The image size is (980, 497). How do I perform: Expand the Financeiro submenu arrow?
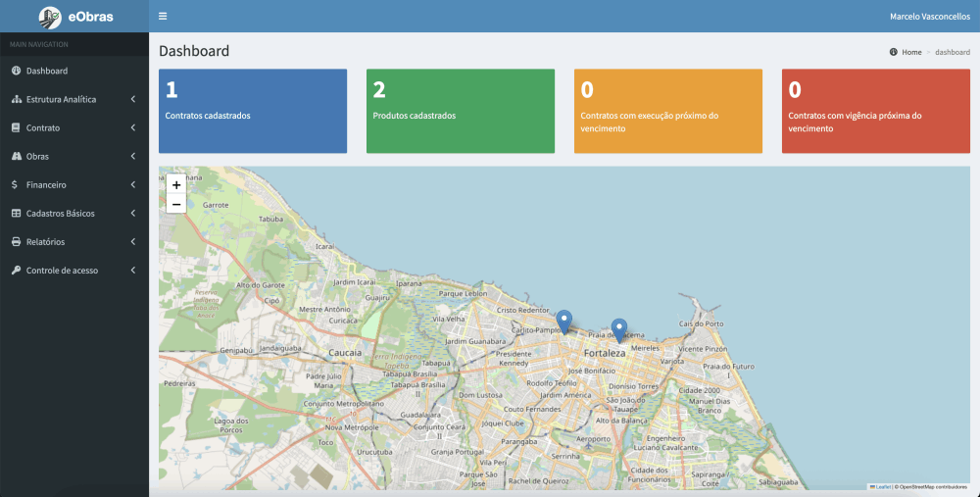click(x=132, y=184)
